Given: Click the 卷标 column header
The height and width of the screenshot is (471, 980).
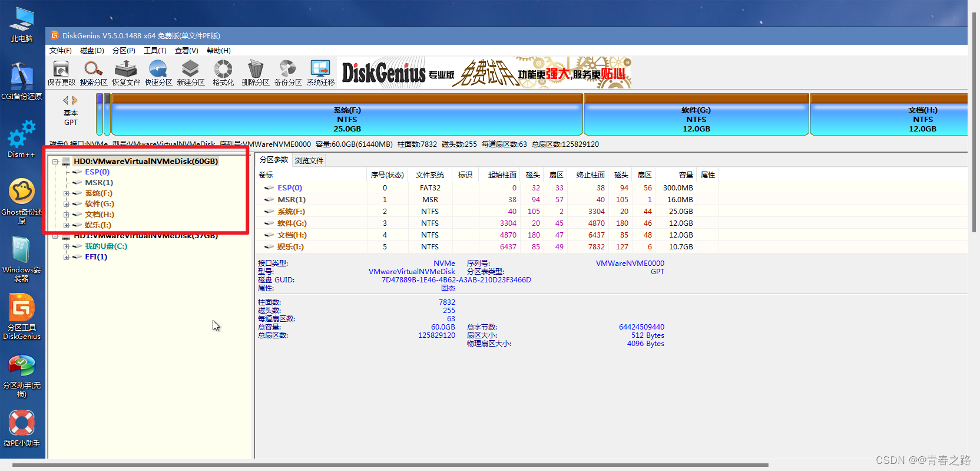Looking at the screenshot, I should click(x=312, y=175).
